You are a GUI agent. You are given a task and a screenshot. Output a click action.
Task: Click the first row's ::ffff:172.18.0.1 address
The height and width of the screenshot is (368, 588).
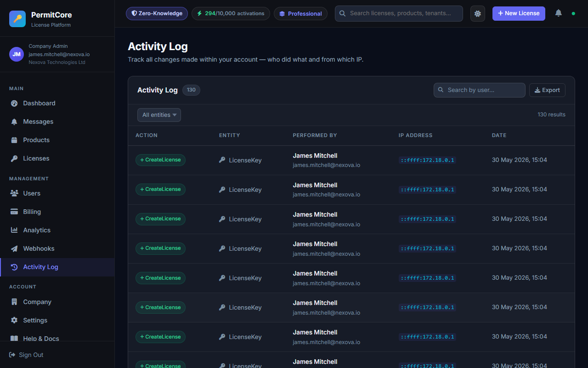coord(427,160)
